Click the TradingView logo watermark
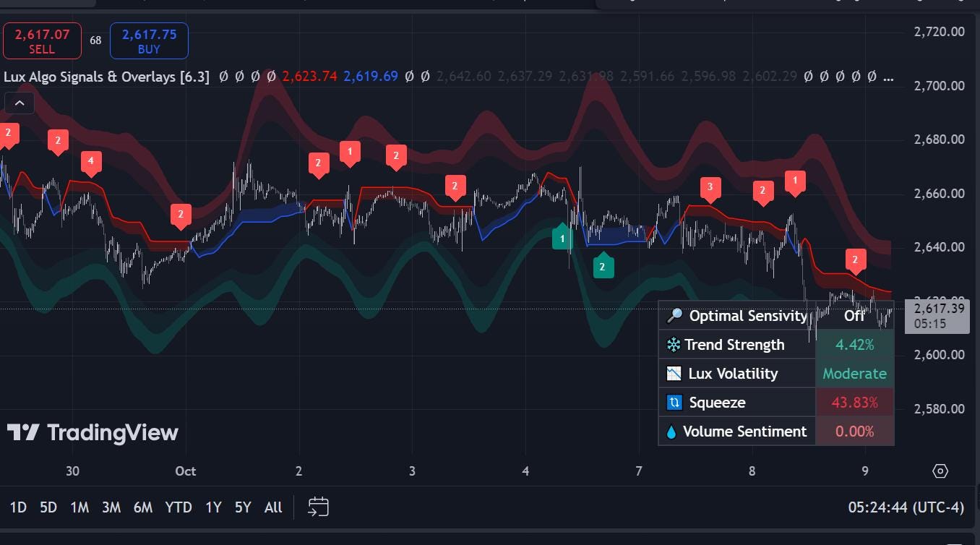This screenshot has height=545, width=980. (93, 432)
